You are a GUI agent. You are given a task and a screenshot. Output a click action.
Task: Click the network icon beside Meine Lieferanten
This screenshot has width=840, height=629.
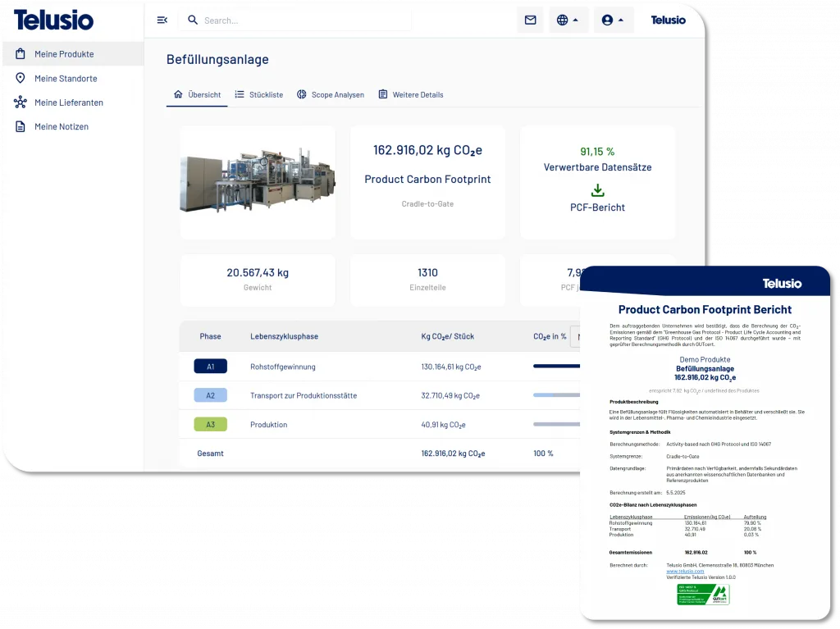tap(21, 103)
